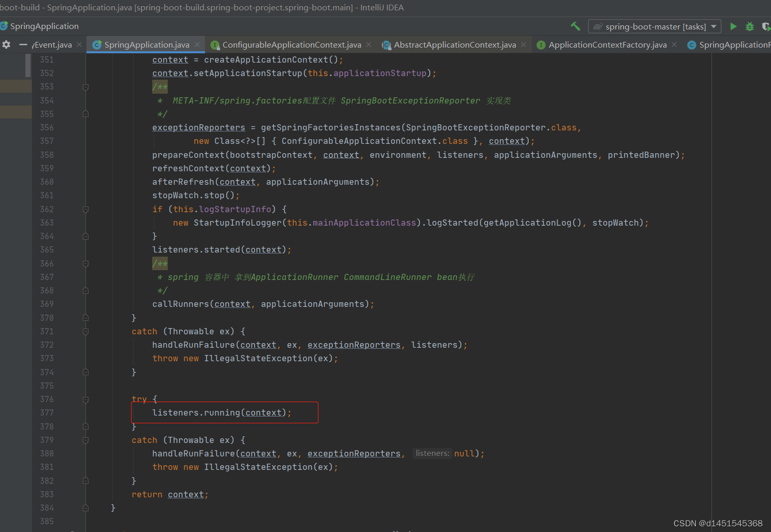
Task: Switch to the yEvent.java tab
Action: click(x=52, y=45)
